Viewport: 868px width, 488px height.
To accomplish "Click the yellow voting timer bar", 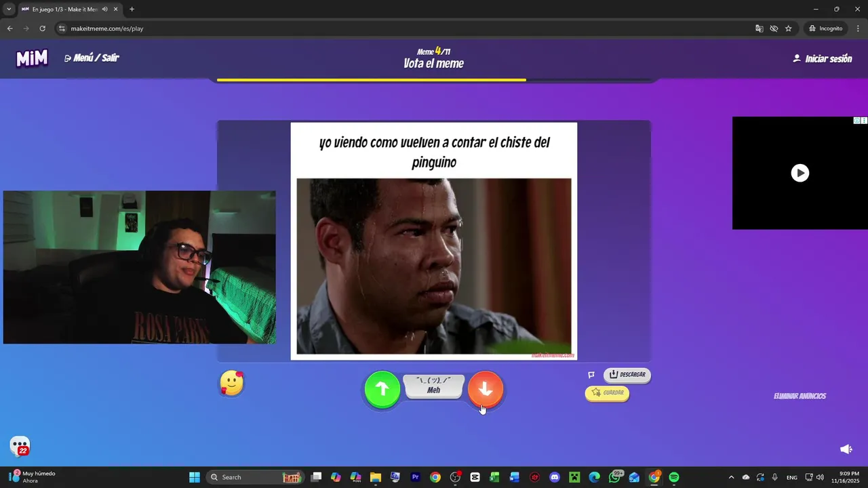I will tap(371, 80).
